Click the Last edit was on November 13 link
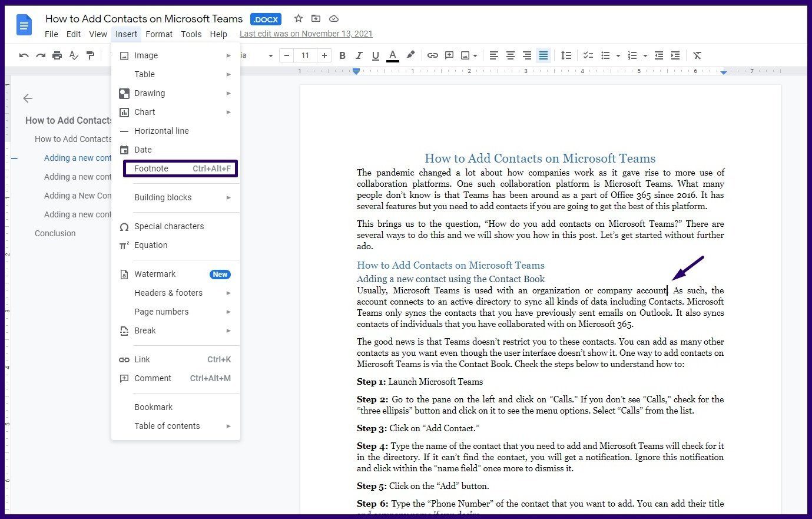This screenshot has width=812, height=519. (x=306, y=34)
